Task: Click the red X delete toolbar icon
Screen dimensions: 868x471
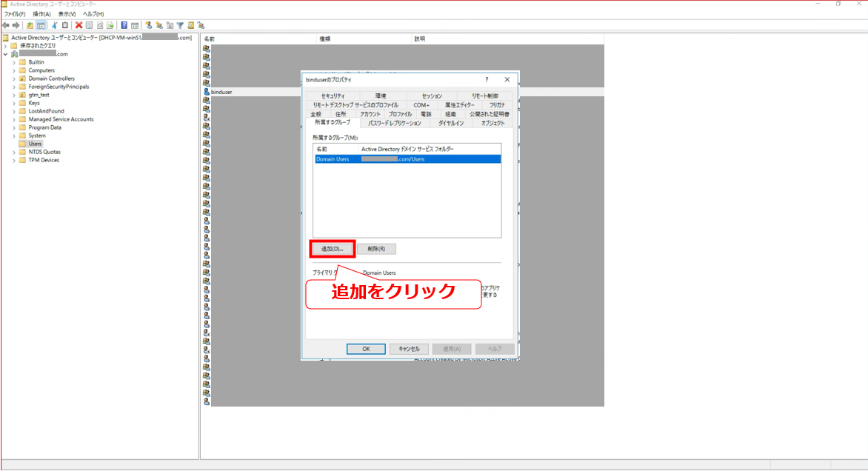Action: pos(79,25)
